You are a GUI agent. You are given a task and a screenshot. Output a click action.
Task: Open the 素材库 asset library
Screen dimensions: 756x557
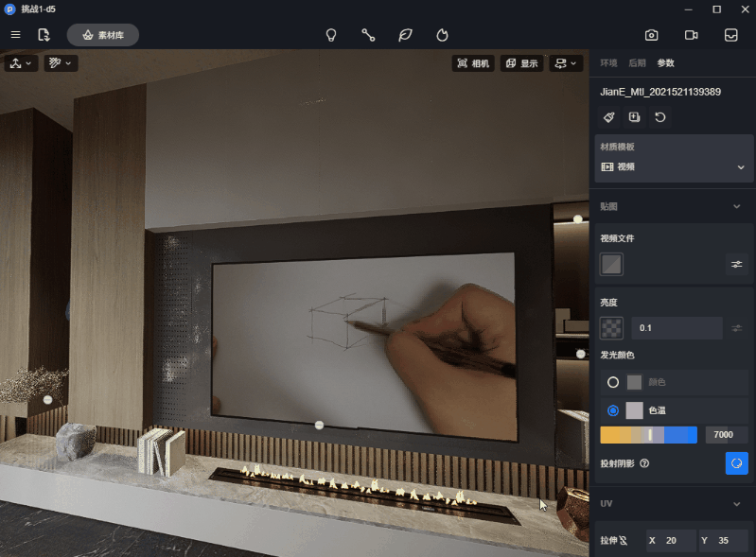103,35
